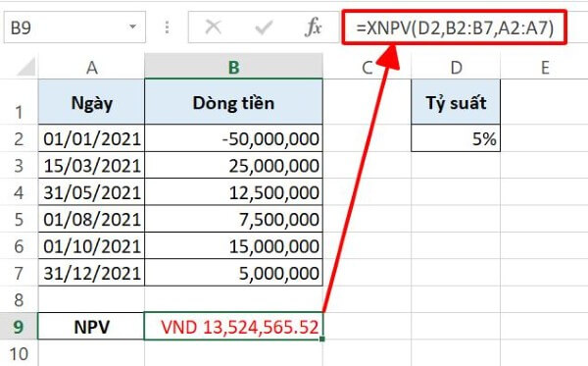Click the 'Tỷ suất' header cell
The width and height of the screenshot is (588, 366).
pos(456,102)
